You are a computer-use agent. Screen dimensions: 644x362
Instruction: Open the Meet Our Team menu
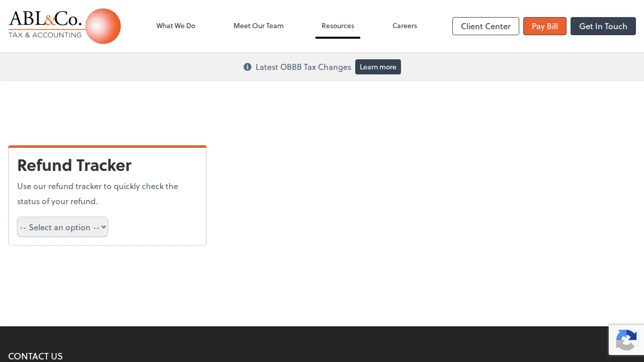coord(259,26)
